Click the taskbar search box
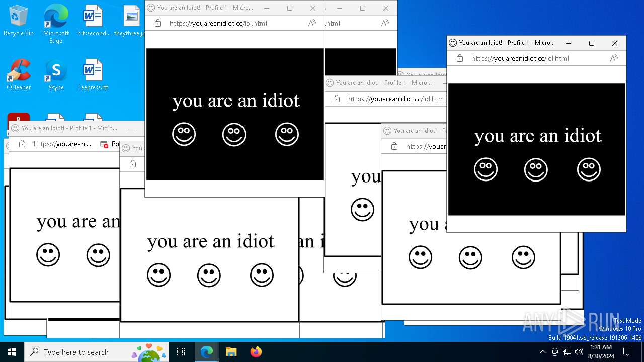 [x=97, y=352]
